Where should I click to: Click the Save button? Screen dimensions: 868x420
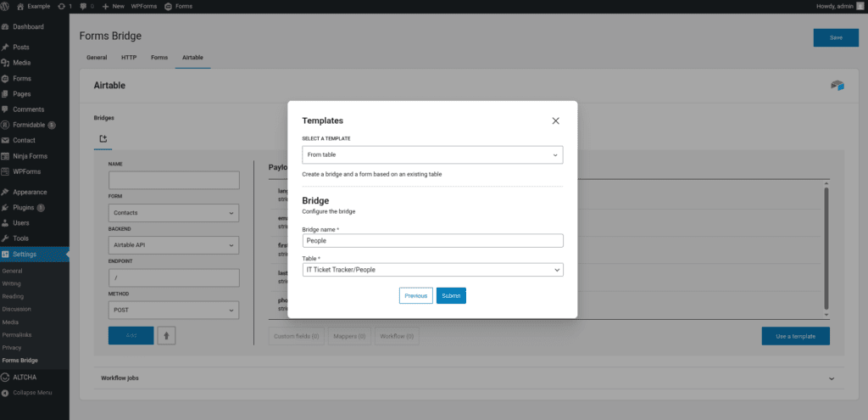point(836,37)
